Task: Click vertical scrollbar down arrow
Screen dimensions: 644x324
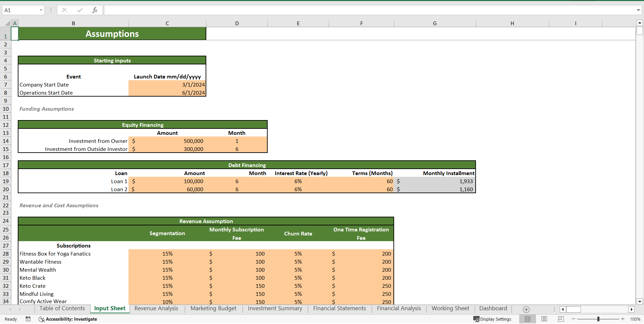Action: tap(640, 302)
